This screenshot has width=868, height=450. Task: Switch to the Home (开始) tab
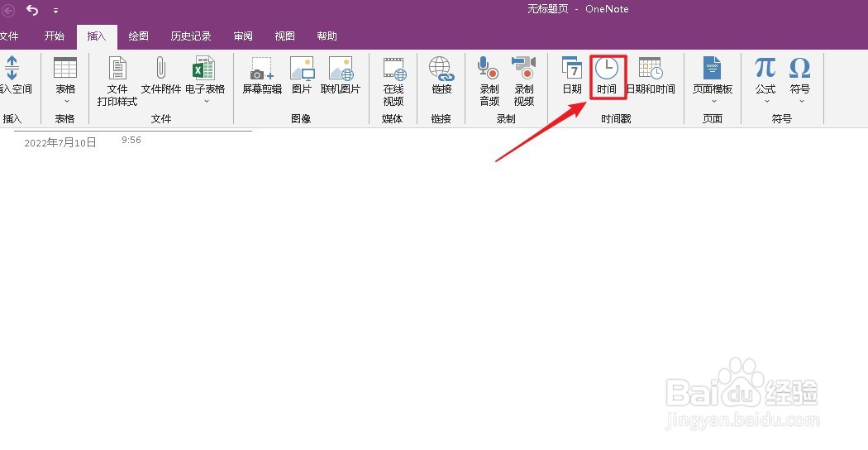click(x=55, y=36)
